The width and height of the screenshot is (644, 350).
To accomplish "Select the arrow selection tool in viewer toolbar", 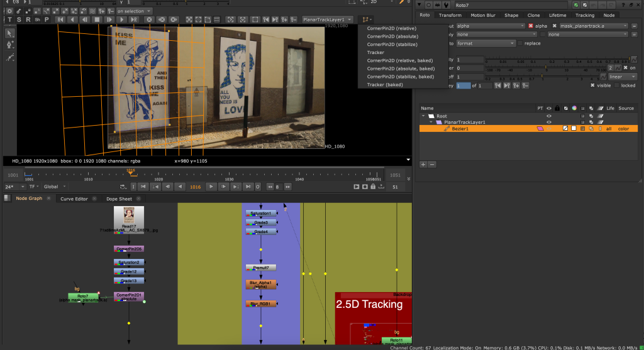I will click(10, 33).
